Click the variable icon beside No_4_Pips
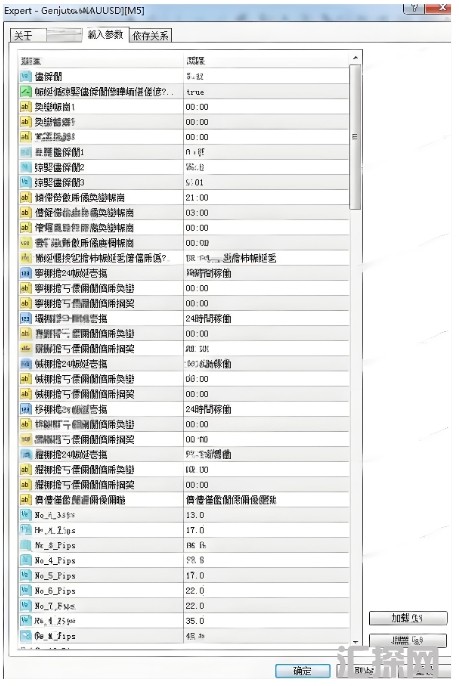This screenshot has width=459, height=686. pos(26,560)
